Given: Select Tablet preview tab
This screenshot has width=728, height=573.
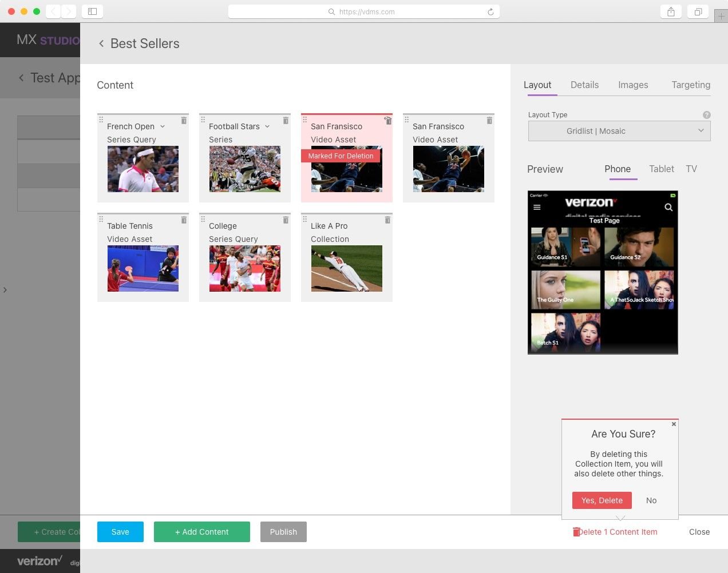Looking at the screenshot, I should click(662, 169).
